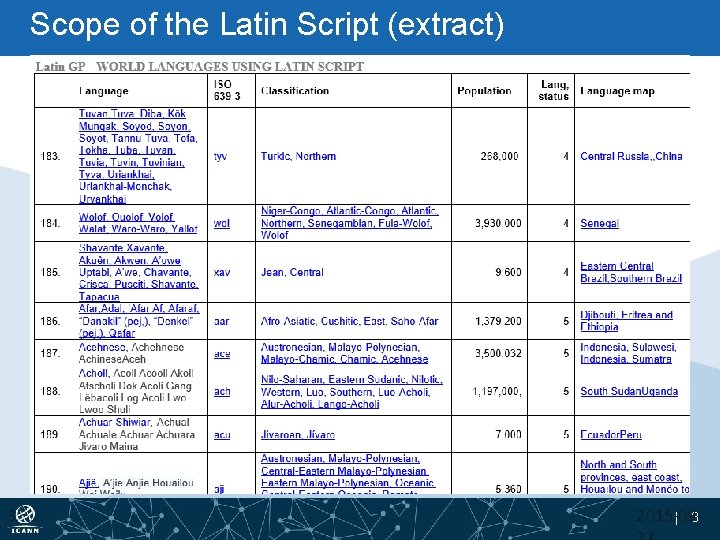The height and width of the screenshot is (540, 720).
Task: Follow the Nilo-Saharan, Eastern Sudanic classification link
Action: [x=352, y=392]
